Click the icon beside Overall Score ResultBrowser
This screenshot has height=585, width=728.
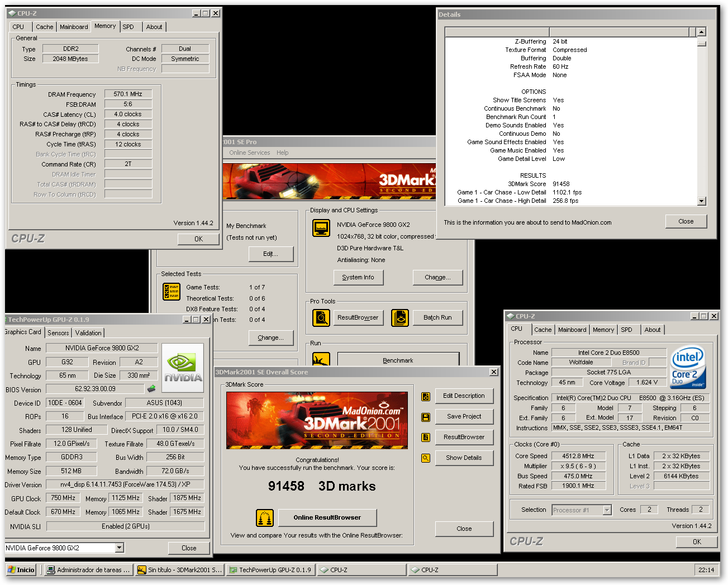[x=426, y=437]
